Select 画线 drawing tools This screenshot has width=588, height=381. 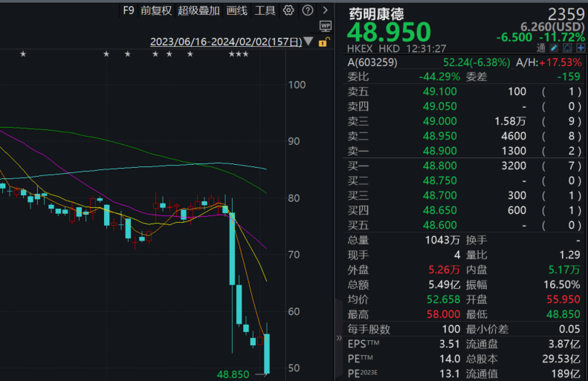tap(236, 10)
